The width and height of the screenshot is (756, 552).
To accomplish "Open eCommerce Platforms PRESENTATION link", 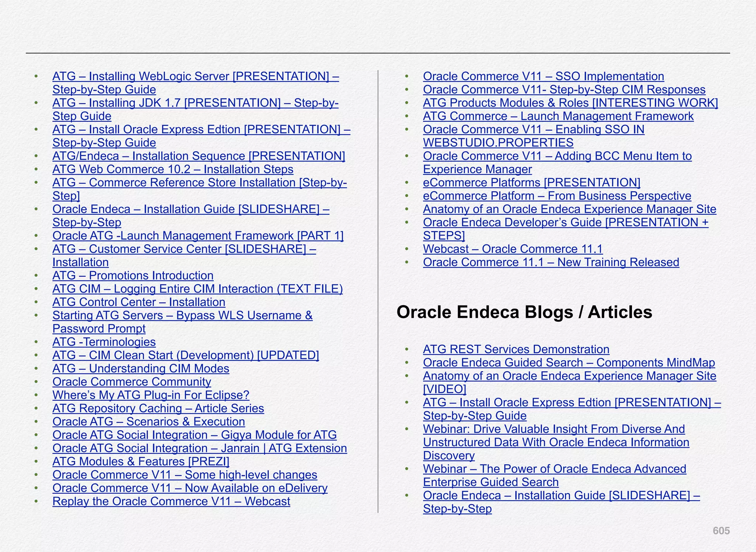I will pyautogui.click(x=532, y=183).
